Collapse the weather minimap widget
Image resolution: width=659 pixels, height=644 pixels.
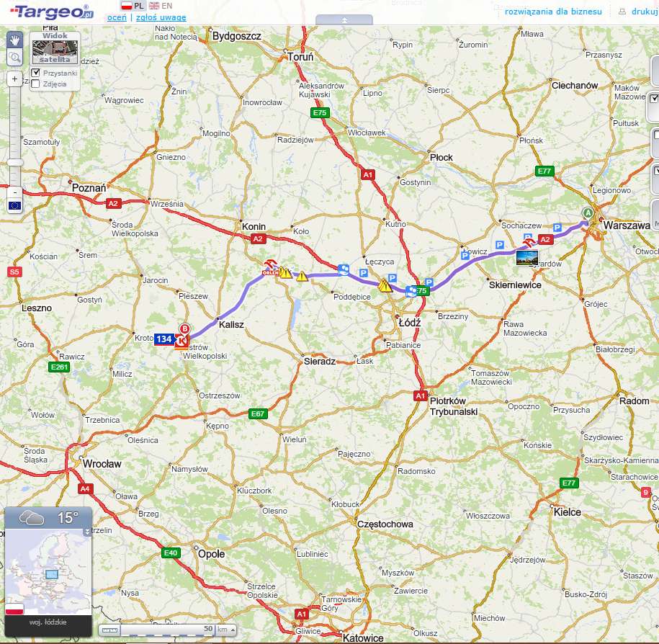(x=88, y=532)
